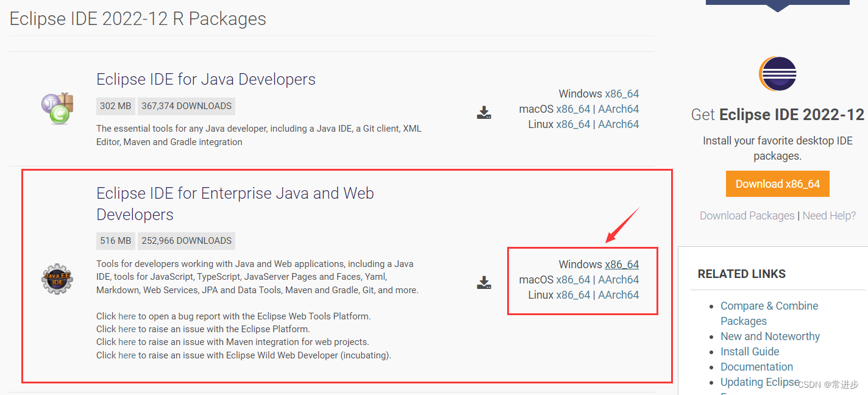868x395 pixels.
Task: Download macOS x86_64 for Enterprise Java package
Action: tap(573, 280)
